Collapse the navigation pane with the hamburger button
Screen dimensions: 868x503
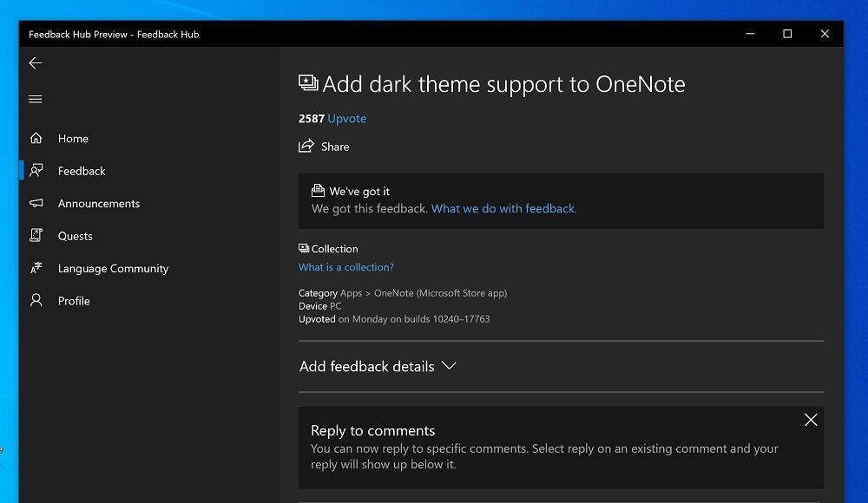(35, 99)
